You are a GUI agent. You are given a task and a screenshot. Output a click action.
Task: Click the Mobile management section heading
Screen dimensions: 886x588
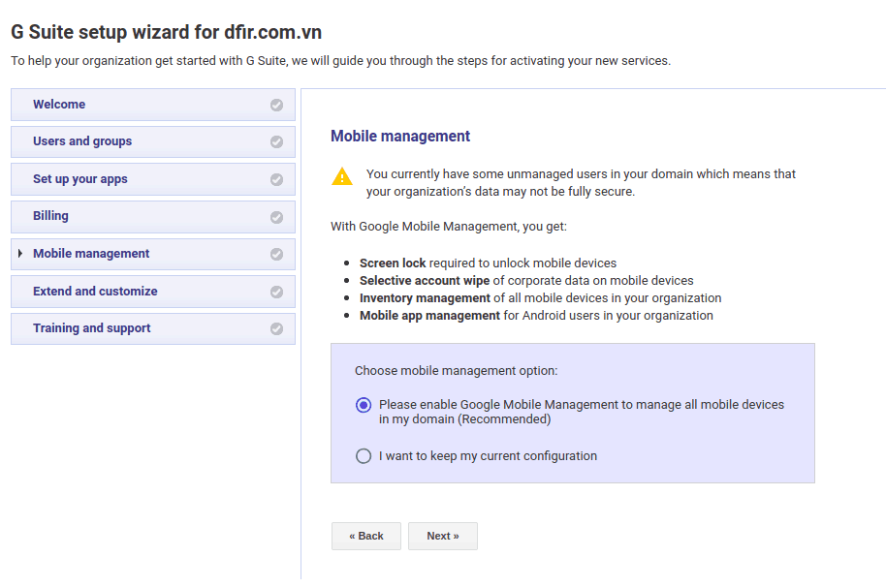click(x=400, y=137)
